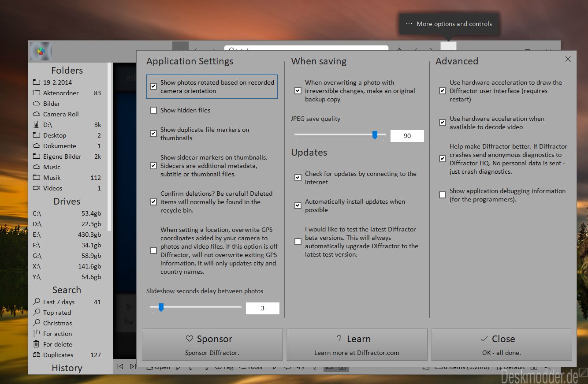Enable overwrite GPS coordinates option

click(153, 250)
